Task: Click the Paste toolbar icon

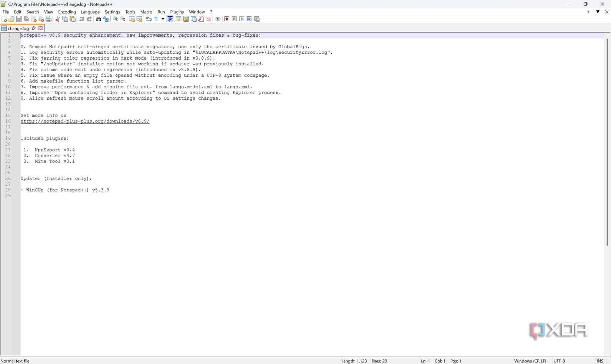Action: point(73,19)
